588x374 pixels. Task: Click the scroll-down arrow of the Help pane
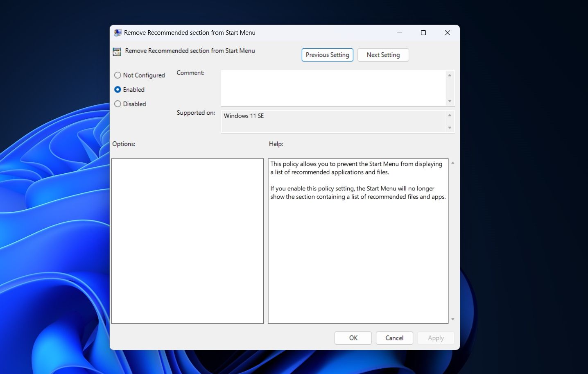[452, 319]
